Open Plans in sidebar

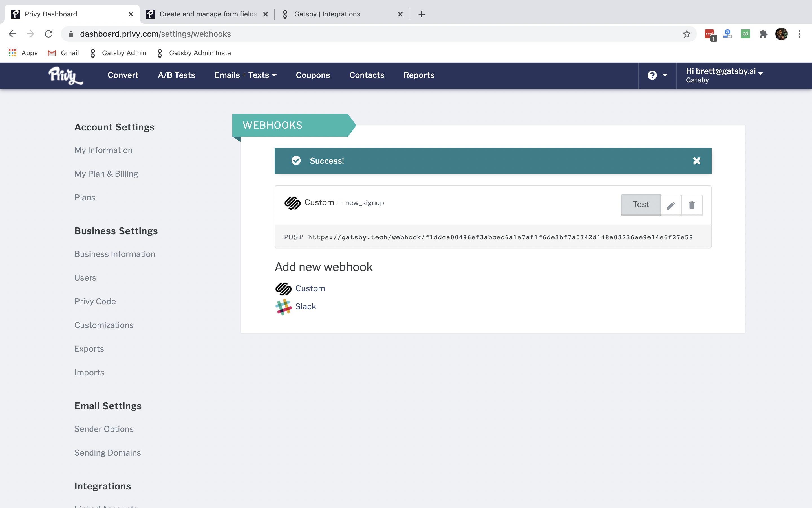[85, 198]
